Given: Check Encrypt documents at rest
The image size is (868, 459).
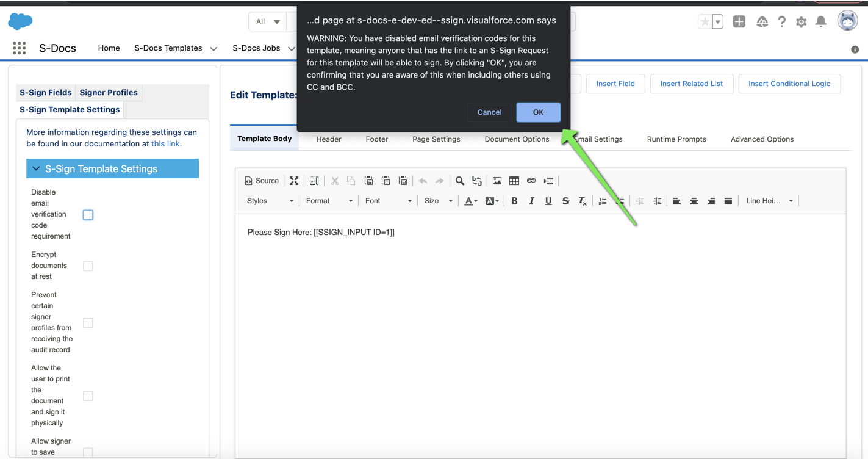Looking at the screenshot, I should click(x=88, y=266).
